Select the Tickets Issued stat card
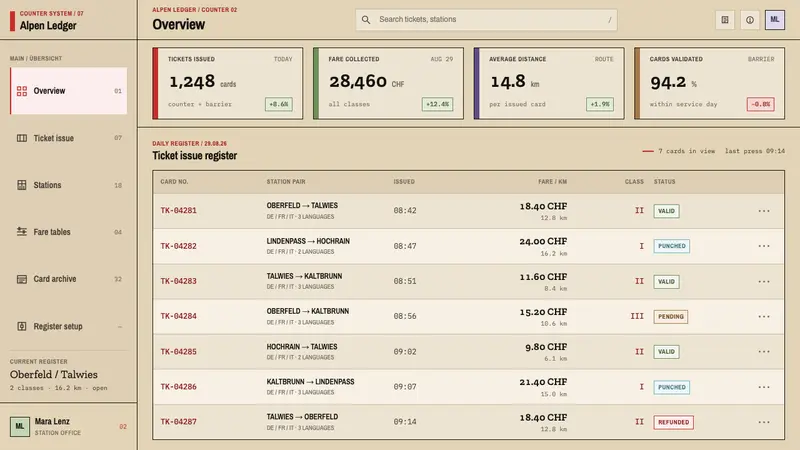Viewport: 800px width, 450px height. pyautogui.click(x=228, y=84)
